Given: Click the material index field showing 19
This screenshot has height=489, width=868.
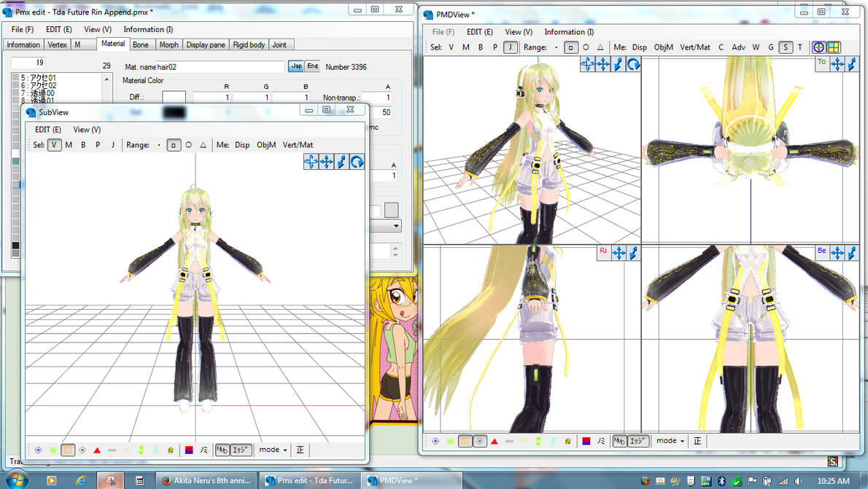Looking at the screenshot, I should tap(28, 63).
